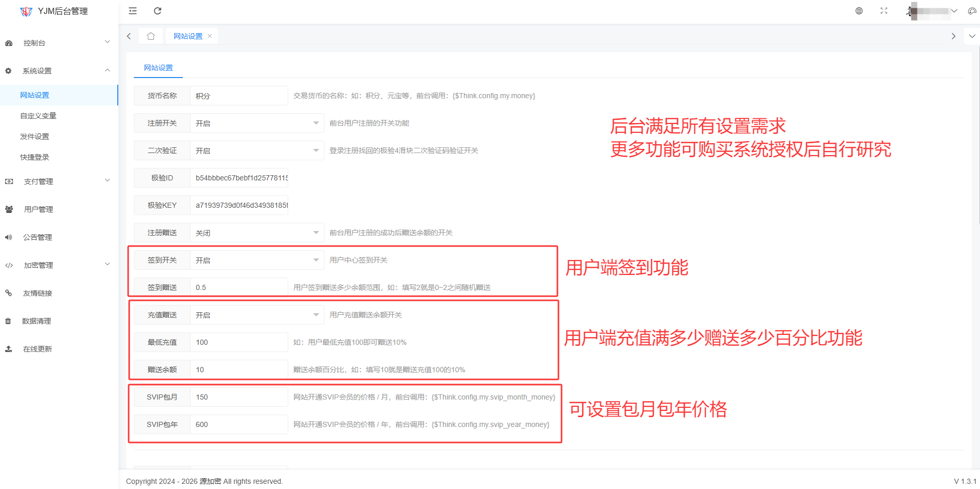The image size is (980, 489).
Task: Open 发件设置 in sidebar
Action: 35,136
